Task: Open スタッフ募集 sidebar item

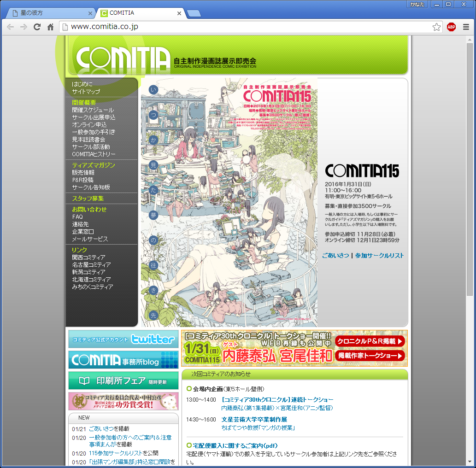Action: pos(88,199)
